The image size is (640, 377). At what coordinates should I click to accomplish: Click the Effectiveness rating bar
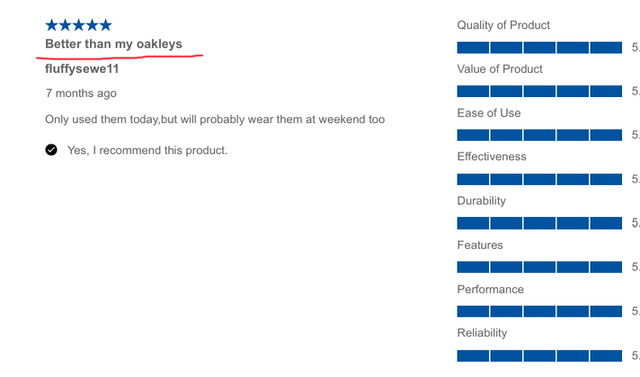click(539, 179)
